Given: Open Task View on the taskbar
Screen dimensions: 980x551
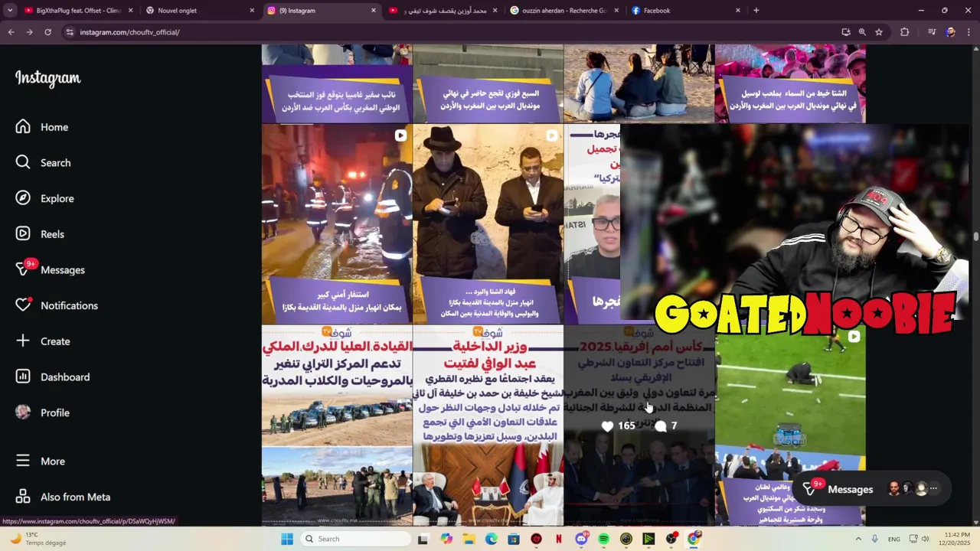Looking at the screenshot, I should (x=423, y=539).
